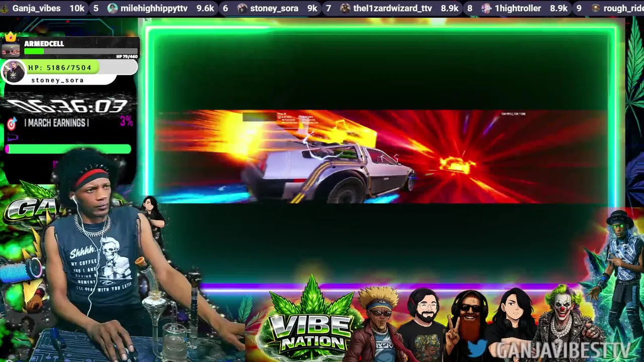Click the March Earnings green progress bar
This screenshot has width=644, height=362.
coord(68,149)
